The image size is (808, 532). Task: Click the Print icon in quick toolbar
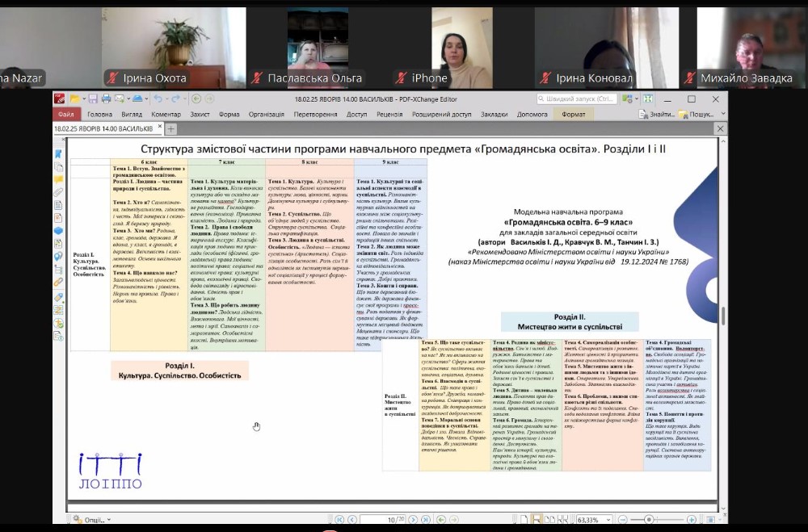(x=105, y=99)
